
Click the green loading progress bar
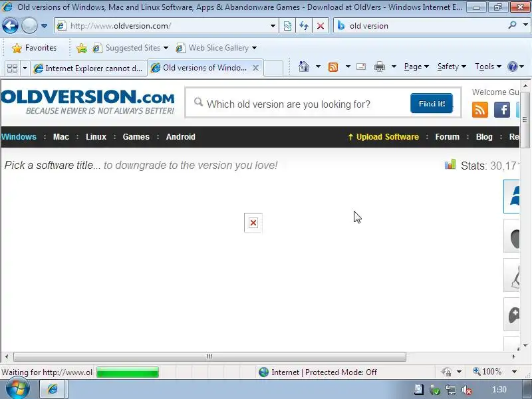128,372
